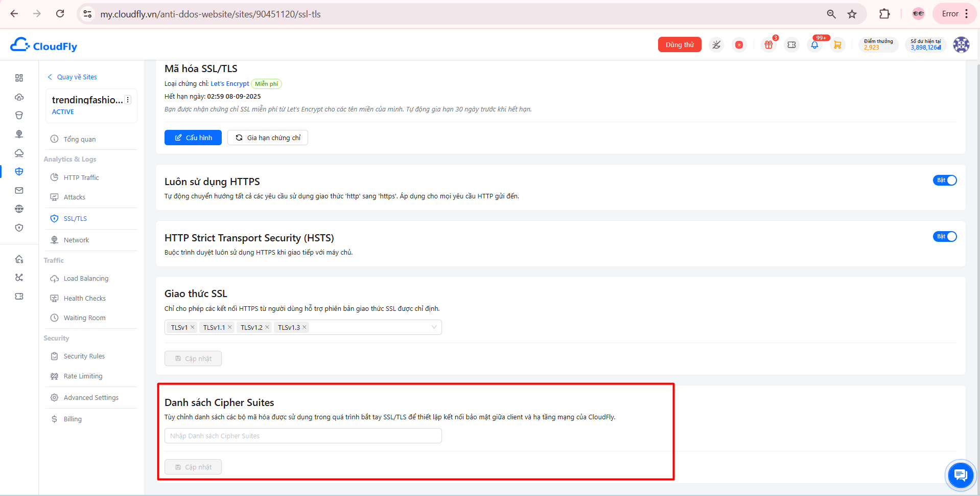Click the house billing icon in left rail

(19, 259)
